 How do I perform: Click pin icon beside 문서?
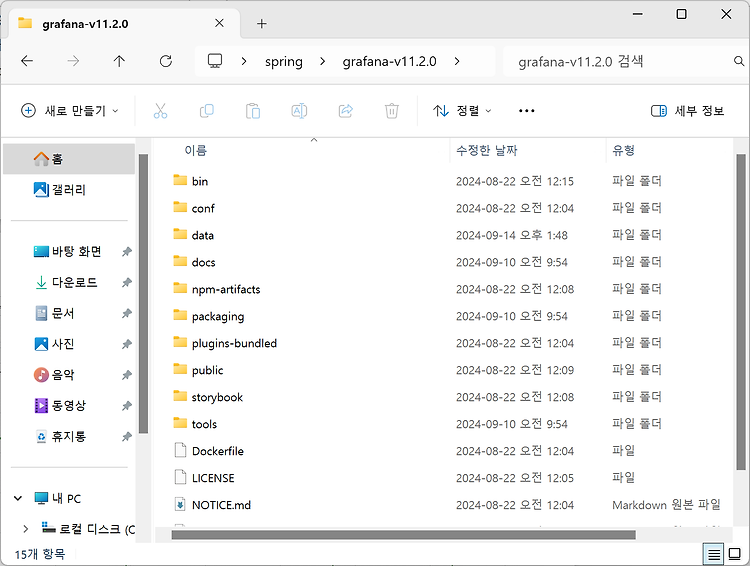pyautogui.click(x=126, y=313)
